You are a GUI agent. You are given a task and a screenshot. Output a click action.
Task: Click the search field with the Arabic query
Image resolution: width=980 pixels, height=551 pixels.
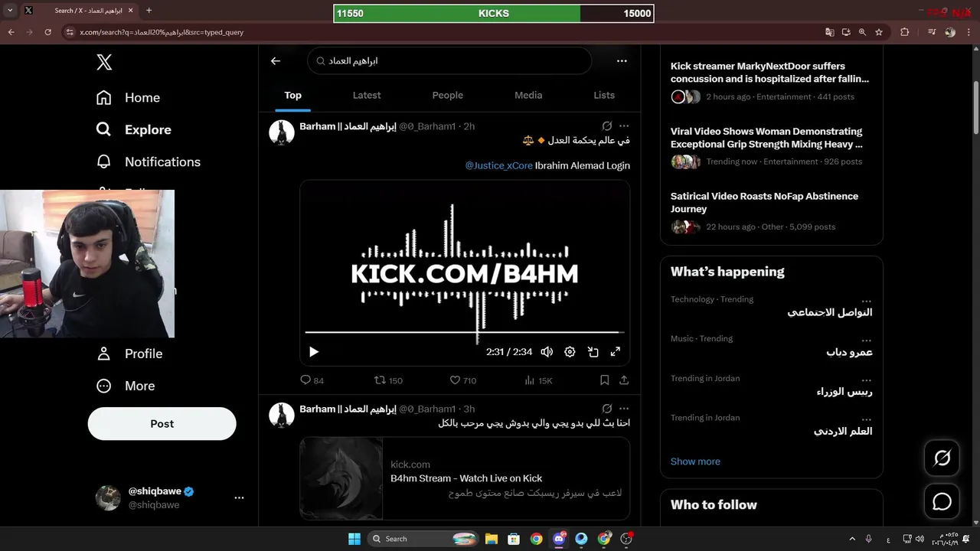coord(449,61)
